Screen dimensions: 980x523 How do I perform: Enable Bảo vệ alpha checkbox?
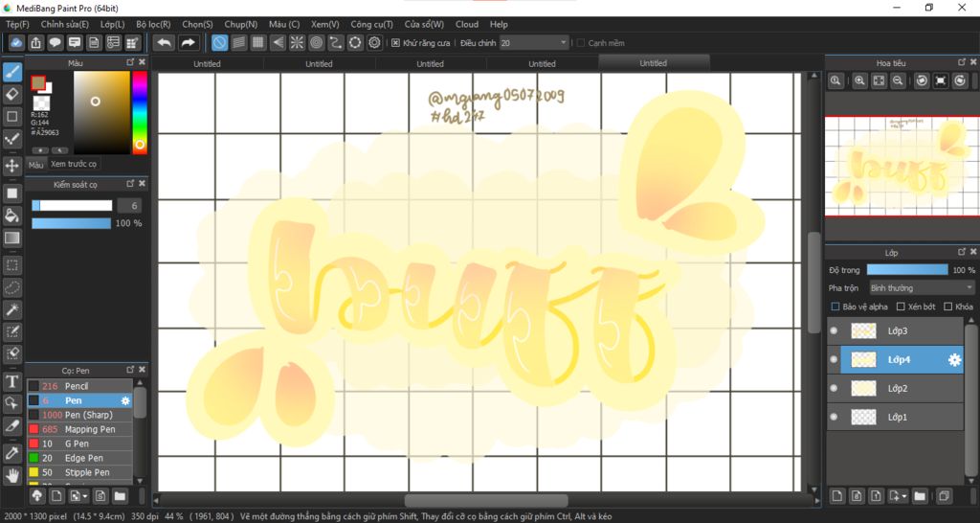835,307
